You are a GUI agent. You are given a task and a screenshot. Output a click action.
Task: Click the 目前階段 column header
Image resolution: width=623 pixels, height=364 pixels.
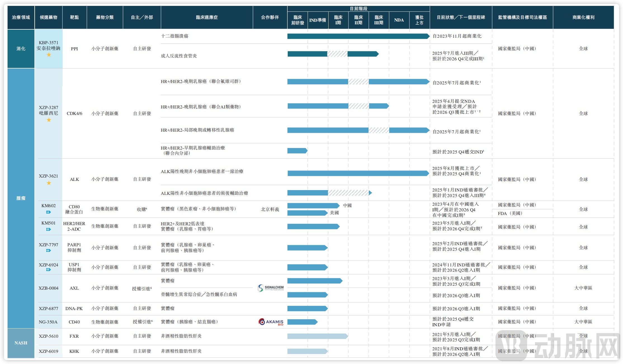[x=358, y=9]
